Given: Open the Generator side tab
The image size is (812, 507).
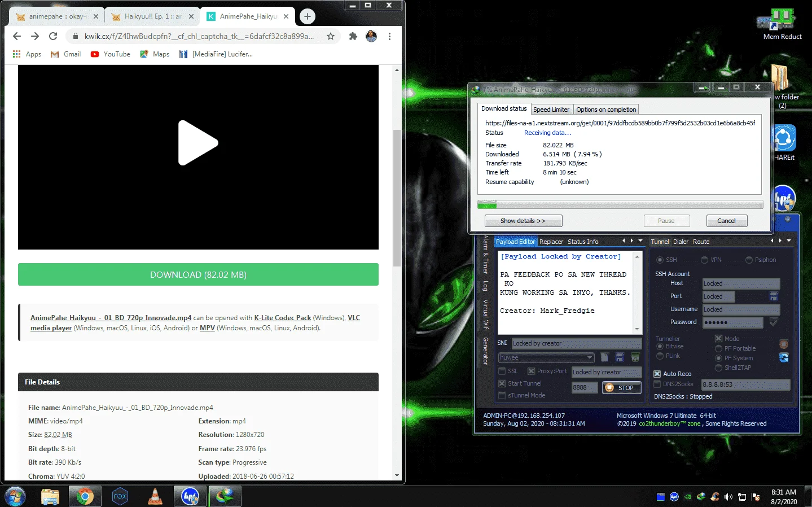Looking at the screenshot, I should point(485,351).
